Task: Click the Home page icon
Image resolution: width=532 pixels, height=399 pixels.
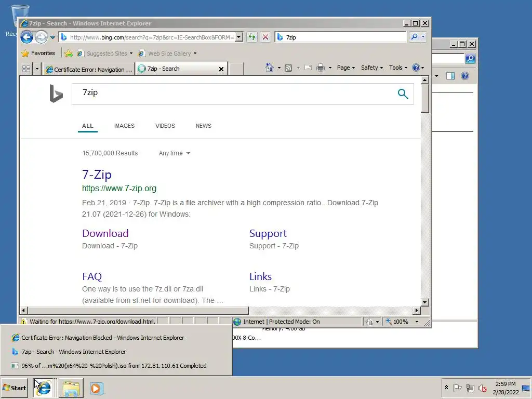Action: coord(270,68)
